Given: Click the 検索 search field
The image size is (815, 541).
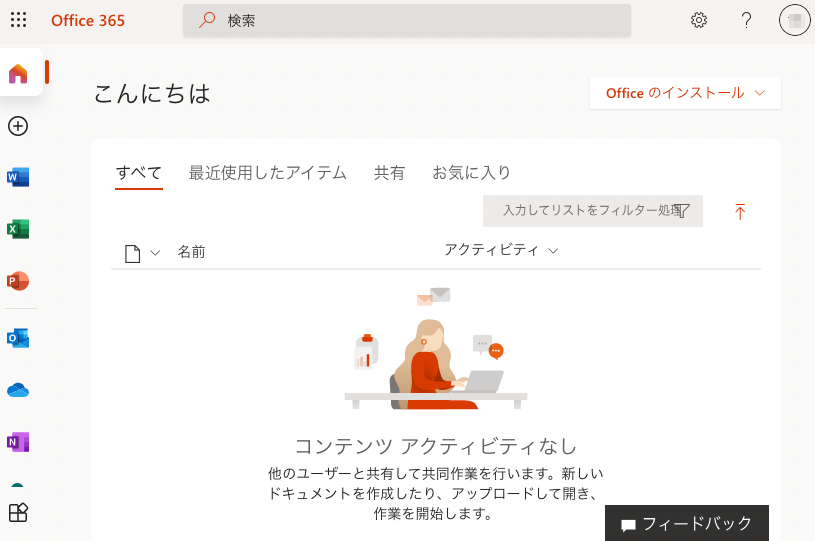Looking at the screenshot, I should click(x=406, y=21).
